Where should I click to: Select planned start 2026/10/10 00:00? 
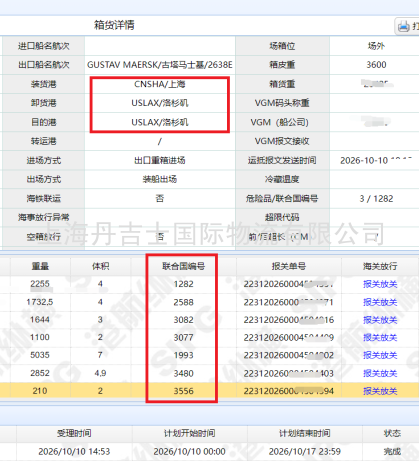click(189, 451)
